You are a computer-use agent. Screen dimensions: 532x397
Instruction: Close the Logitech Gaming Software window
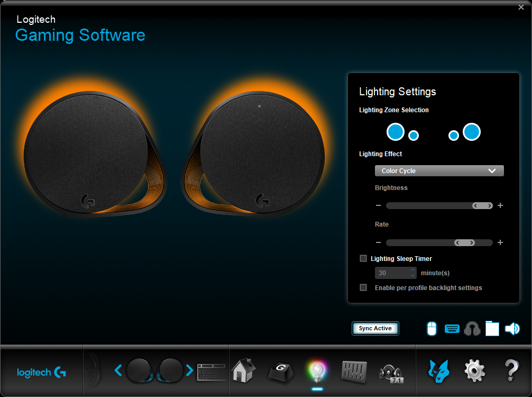click(521, 7)
